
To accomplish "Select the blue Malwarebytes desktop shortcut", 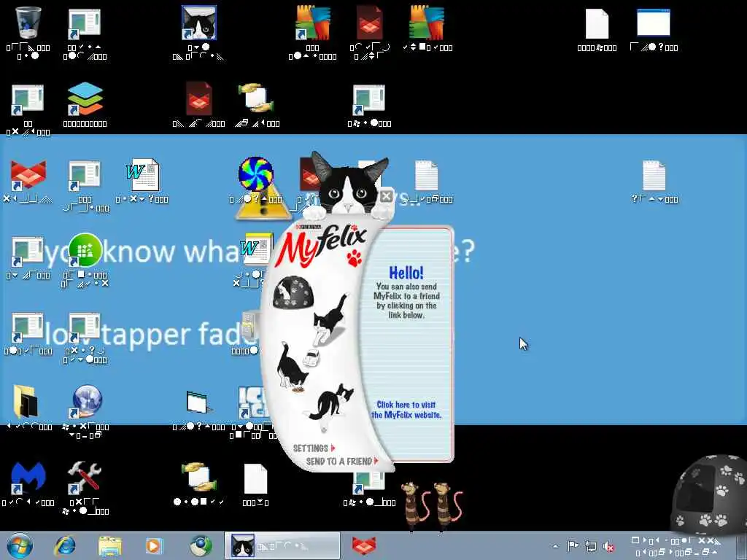I will (x=28, y=478).
